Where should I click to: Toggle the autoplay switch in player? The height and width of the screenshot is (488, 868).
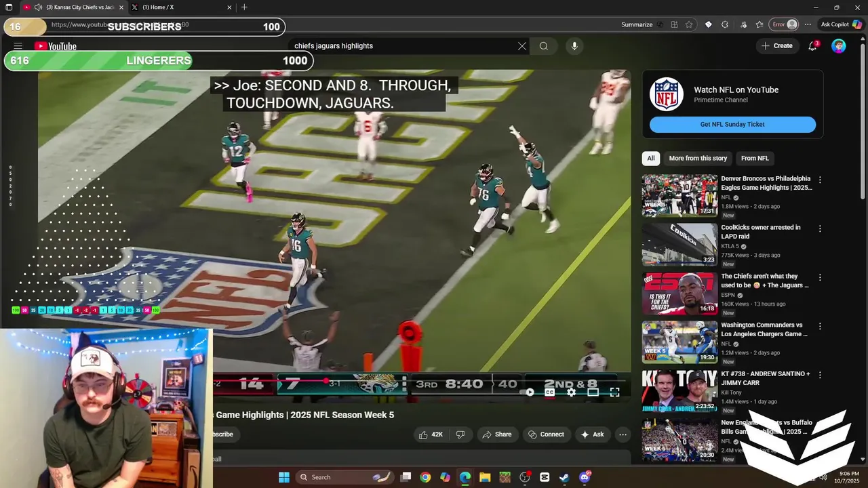pos(528,392)
